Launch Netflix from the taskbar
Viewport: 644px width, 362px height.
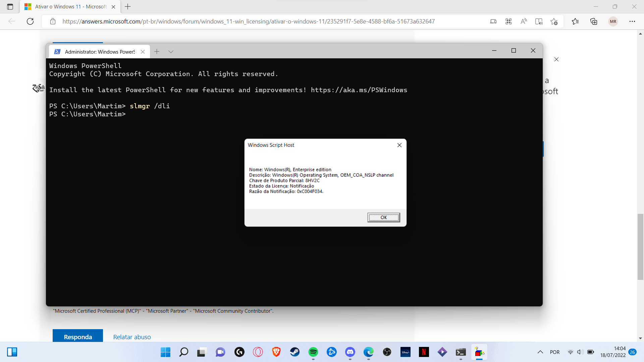coord(424,352)
